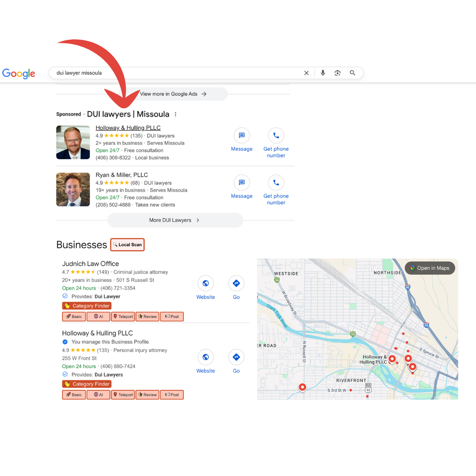The height and width of the screenshot is (476, 476).
Task: Open Holloway & Hulling PLLC sponsored link
Action: coord(128,128)
